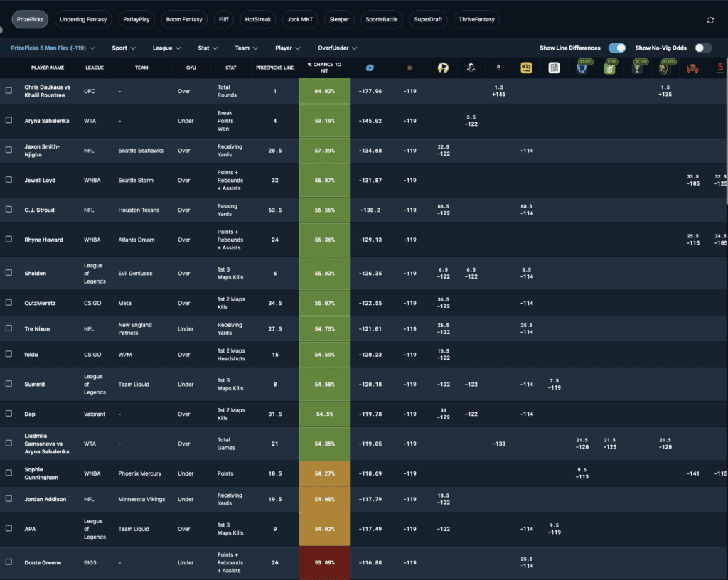Open the Fliff tab
The width and height of the screenshot is (728, 580).
click(224, 19)
